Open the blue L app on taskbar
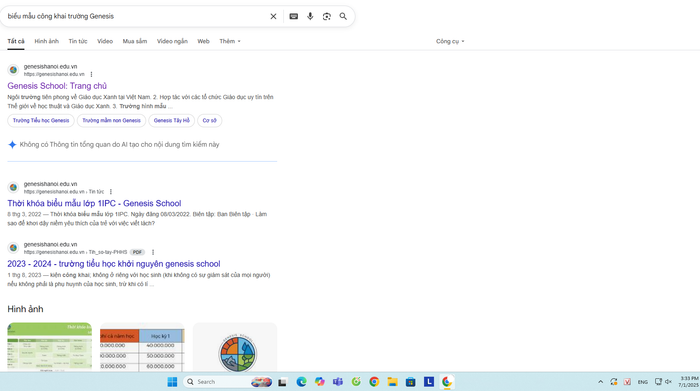The height and width of the screenshot is (391, 700). [429, 382]
